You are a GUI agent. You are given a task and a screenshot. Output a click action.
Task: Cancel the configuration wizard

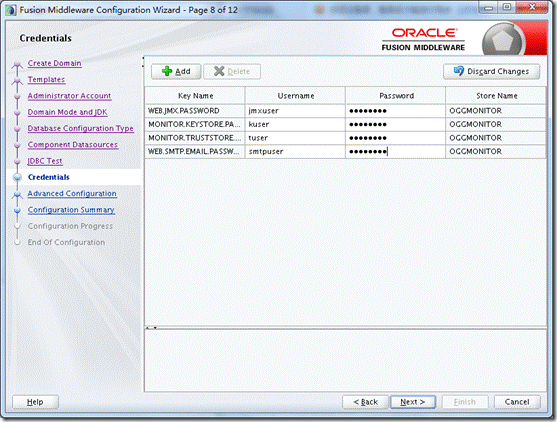point(517,402)
